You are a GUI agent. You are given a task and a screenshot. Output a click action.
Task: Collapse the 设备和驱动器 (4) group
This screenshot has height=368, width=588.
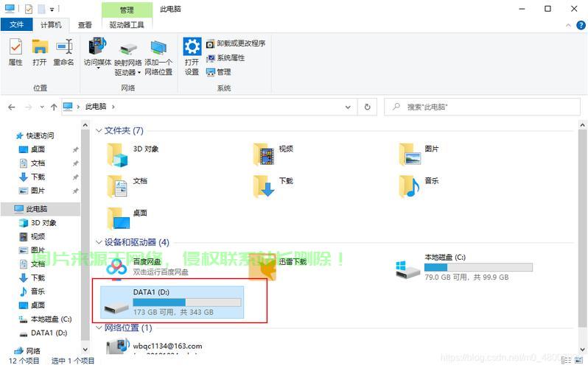(99, 242)
